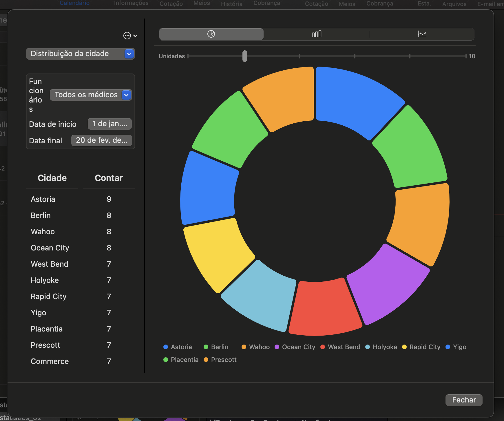Switch to pie chart view
Image resolution: width=504 pixels, height=421 pixels.
(x=211, y=34)
